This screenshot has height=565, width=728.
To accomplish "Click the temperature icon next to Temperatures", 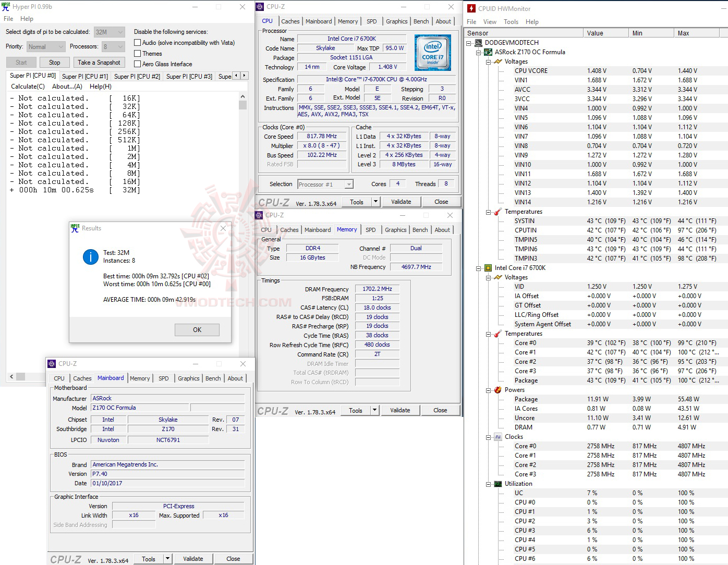I will click(x=496, y=212).
